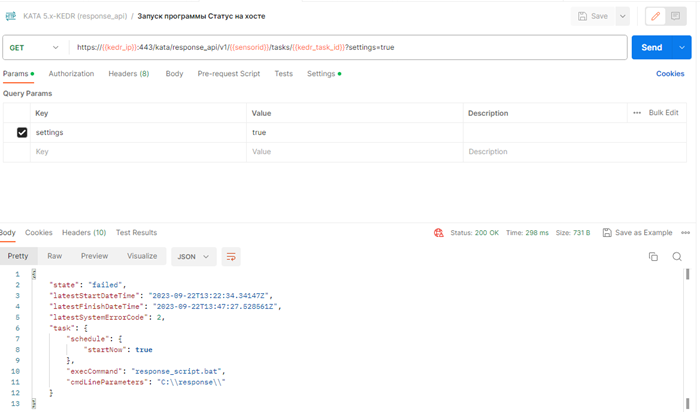Toggle the wrap lines icon

tap(232, 257)
